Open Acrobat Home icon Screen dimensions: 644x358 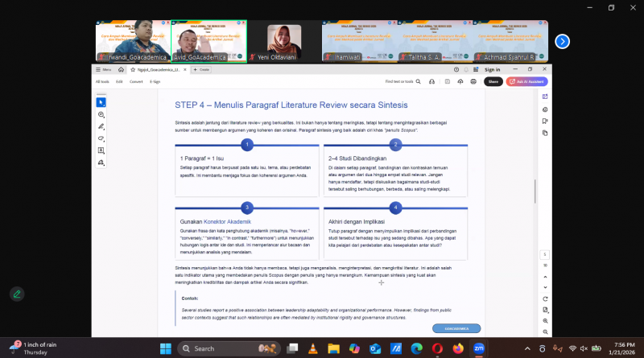pos(122,70)
